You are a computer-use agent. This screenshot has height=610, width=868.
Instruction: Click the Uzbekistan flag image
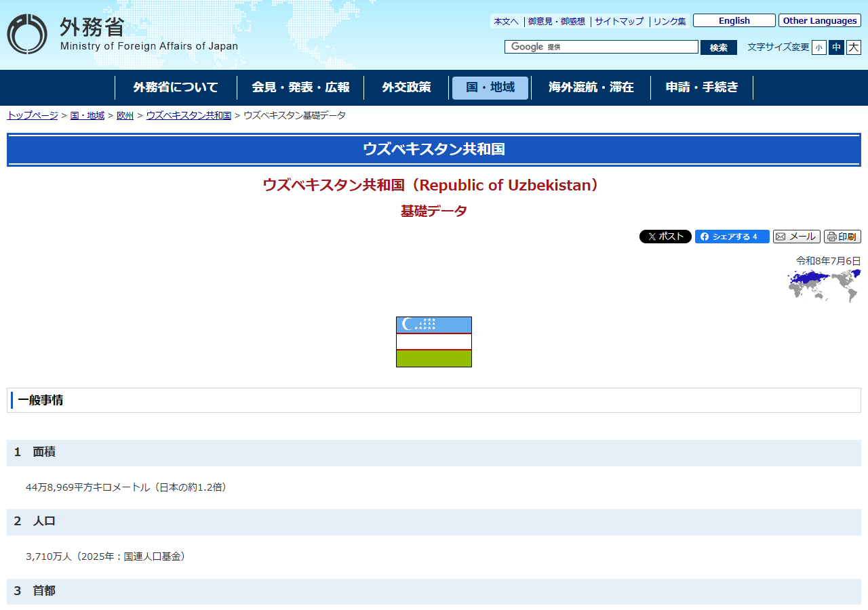click(x=434, y=342)
